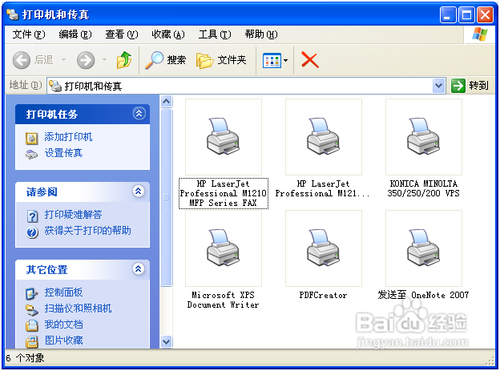Open the 文件(F) menu
500x371 pixels.
coord(29,34)
